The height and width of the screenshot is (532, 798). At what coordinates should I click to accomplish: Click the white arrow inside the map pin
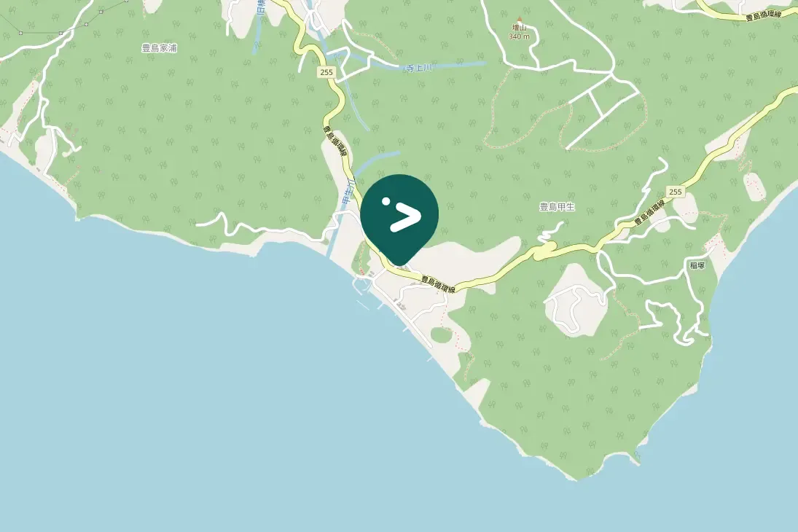tap(406, 217)
